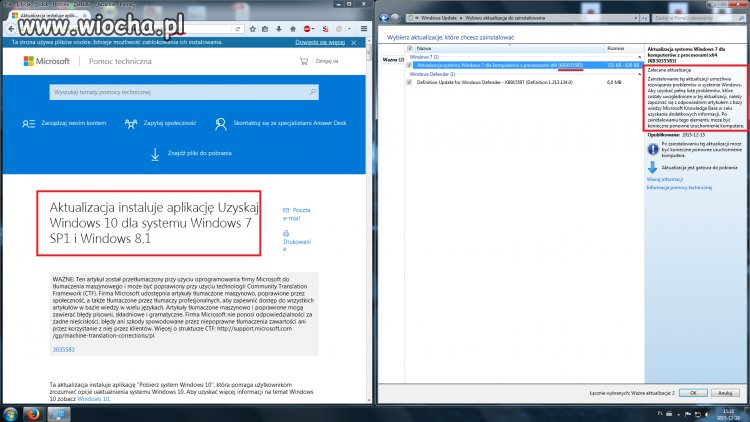This screenshot has height=422, width=750.
Task: Confirm with the OK button
Action: pyautogui.click(x=693, y=393)
